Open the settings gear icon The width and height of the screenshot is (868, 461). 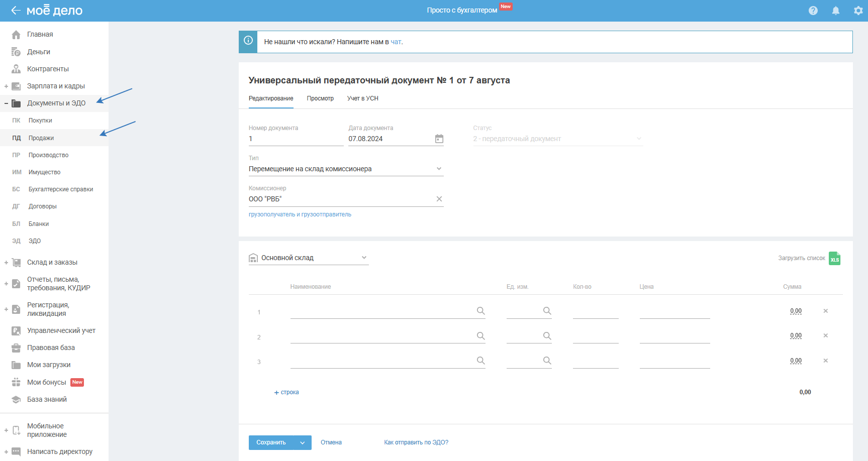tap(858, 11)
